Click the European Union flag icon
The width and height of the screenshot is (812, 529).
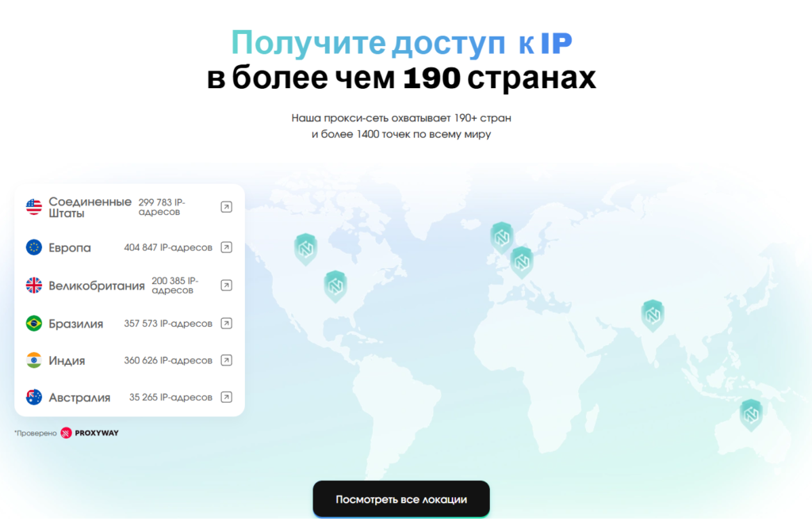pos(34,247)
